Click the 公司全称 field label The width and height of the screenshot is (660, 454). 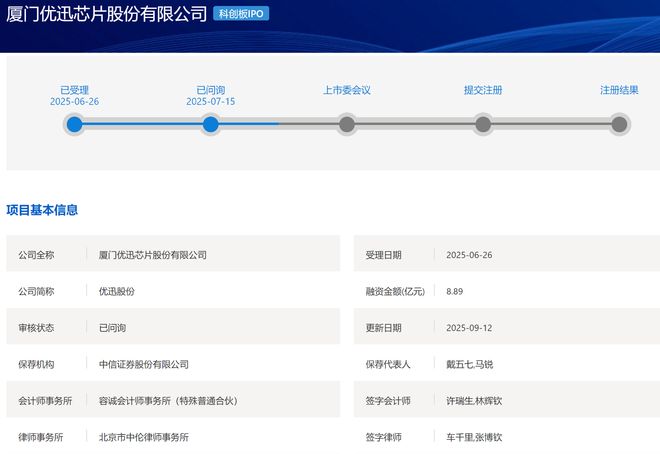point(36,255)
